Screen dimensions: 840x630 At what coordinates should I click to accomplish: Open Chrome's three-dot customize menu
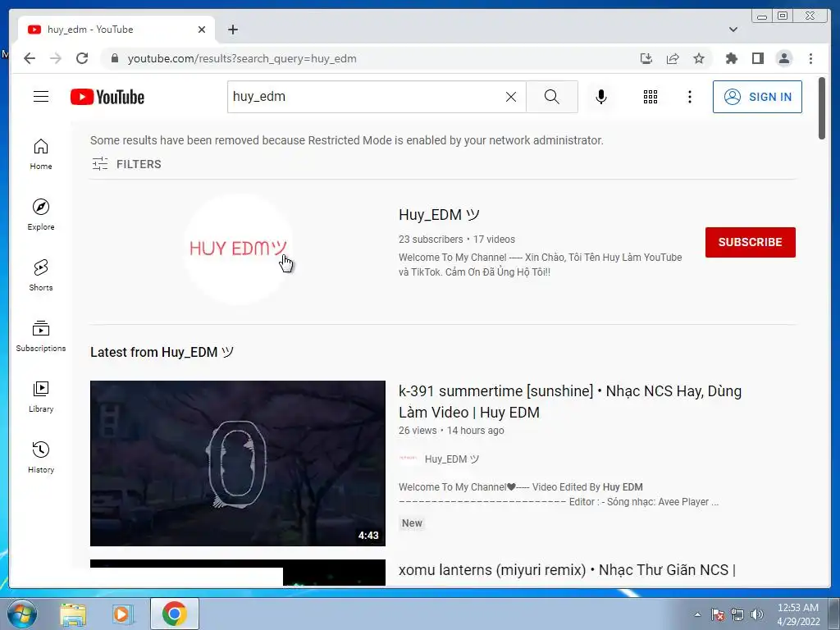click(x=810, y=58)
